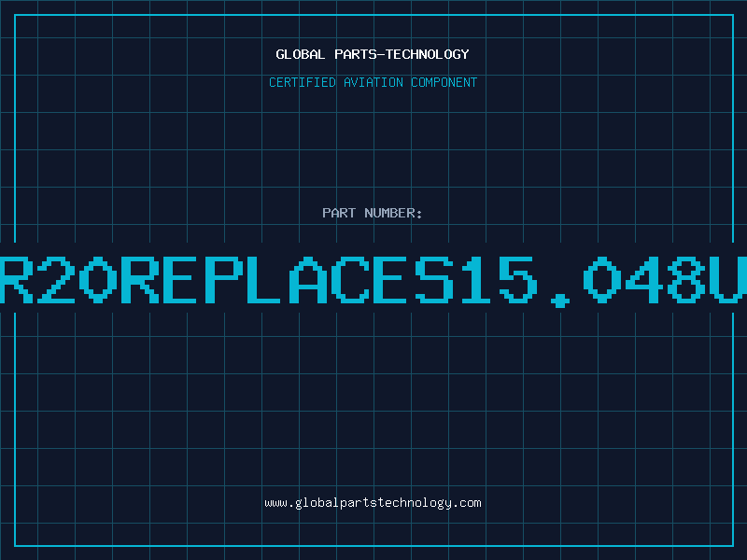Image resolution: width=747 pixels, height=560 pixels.
Task: Click the word NUMBER: in the label
Action: [x=393, y=213]
